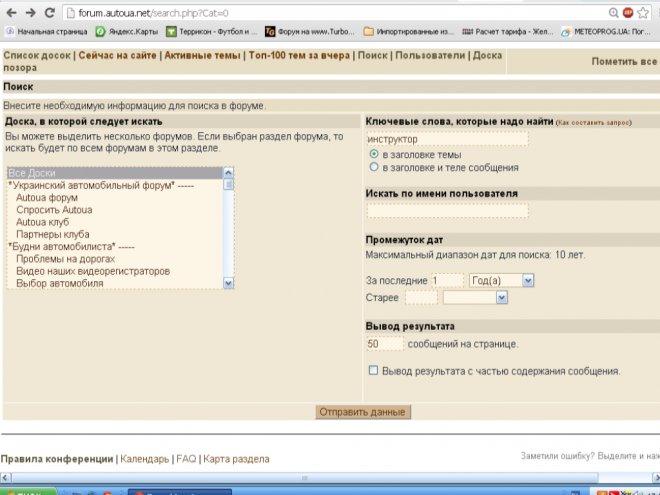Viewport: 660px width, 495px height.
Task: Click the browser back arrow
Action: click(x=9, y=12)
